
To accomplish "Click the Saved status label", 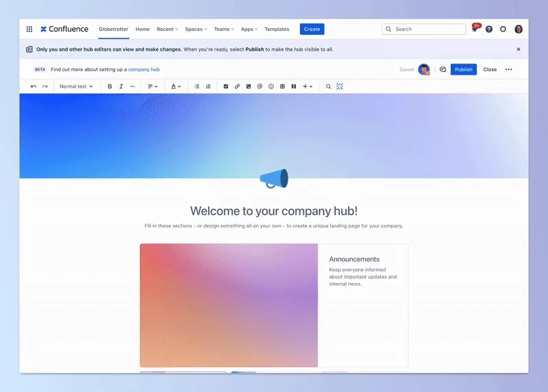I will 406,69.
